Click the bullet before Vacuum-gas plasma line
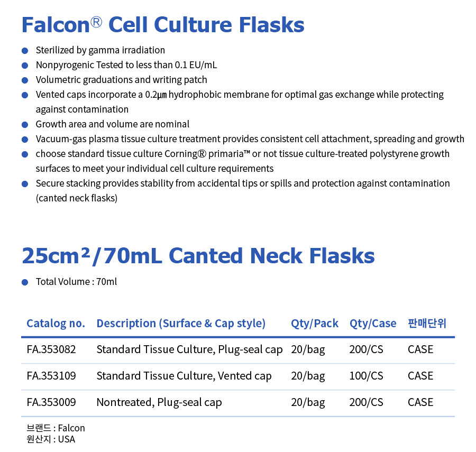Image resolution: width=476 pixels, height=452 pixels. tap(25, 140)
